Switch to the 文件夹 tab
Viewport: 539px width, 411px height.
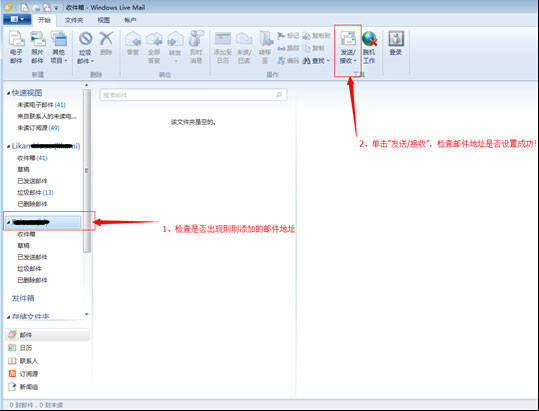tap(74, 20)
